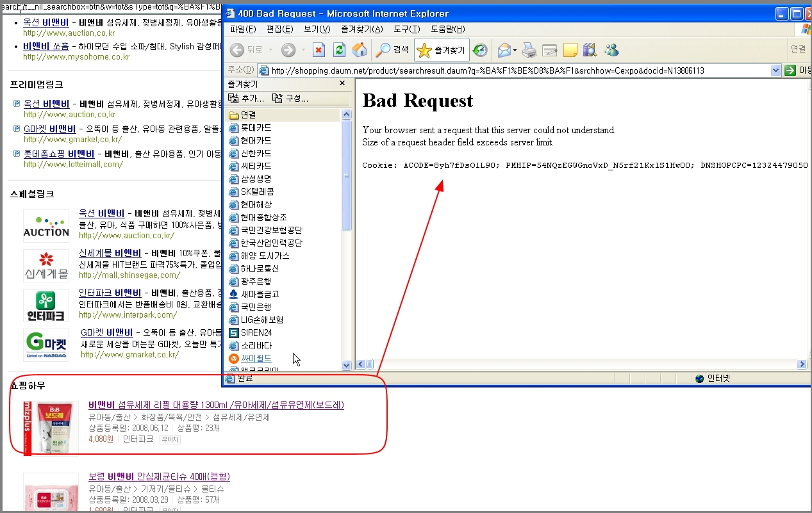
Task: Click 비앤비 섬유세제 리필 대용량 product link
Action: (x=217, y=405)
